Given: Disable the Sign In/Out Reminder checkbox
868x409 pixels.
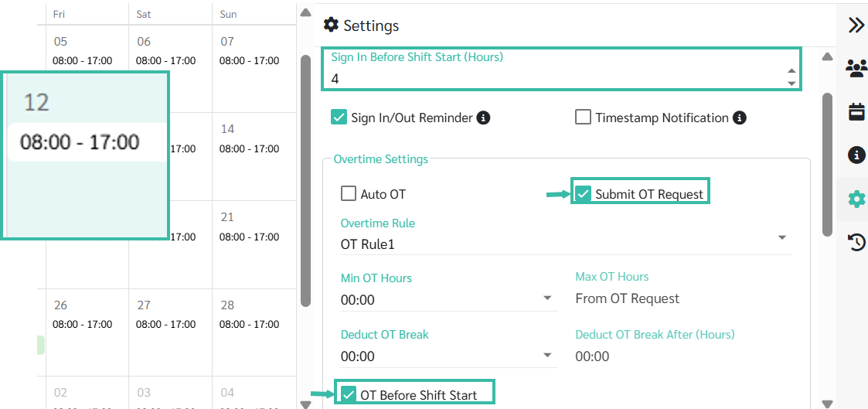Looking at the screenshot, I should 339,118.
